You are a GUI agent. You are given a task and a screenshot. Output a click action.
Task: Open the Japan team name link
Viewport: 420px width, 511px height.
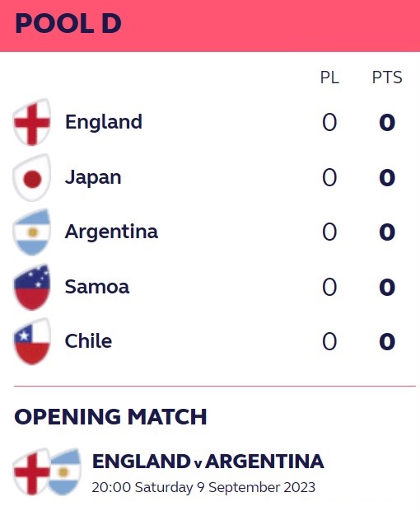pyautogui.click(x=93, y=177)
